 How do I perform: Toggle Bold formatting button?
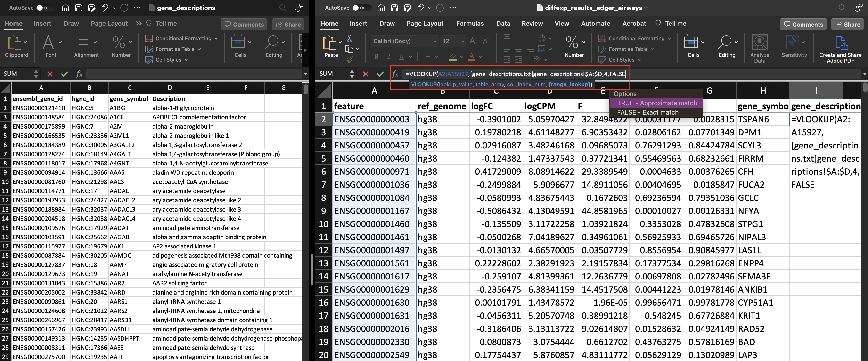tap(376, 57)
